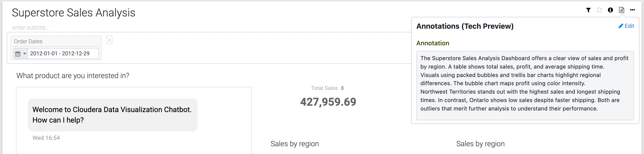The width and height of the screenshot is (644, 154).
Task: Select the chatbot welcome message bubble
Action: click(113, 115)
